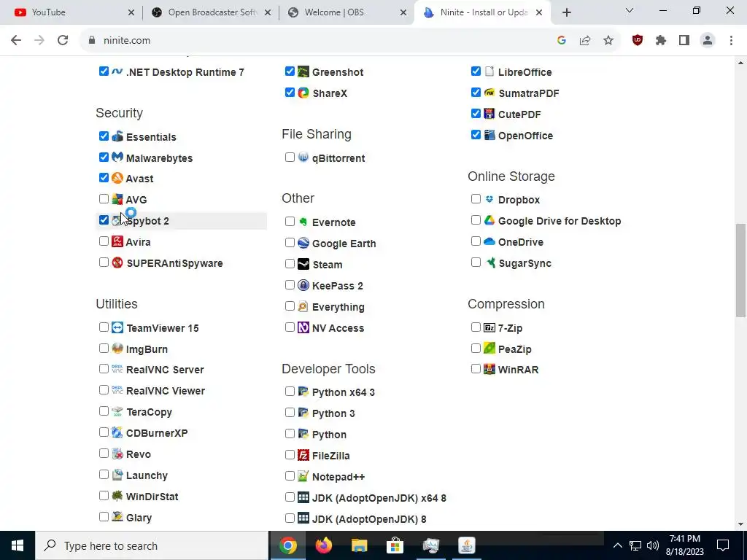Click the Google Drive for Desktop icon
The height and width of the screenshot is (560, 747).
click(x=489, y=220)
